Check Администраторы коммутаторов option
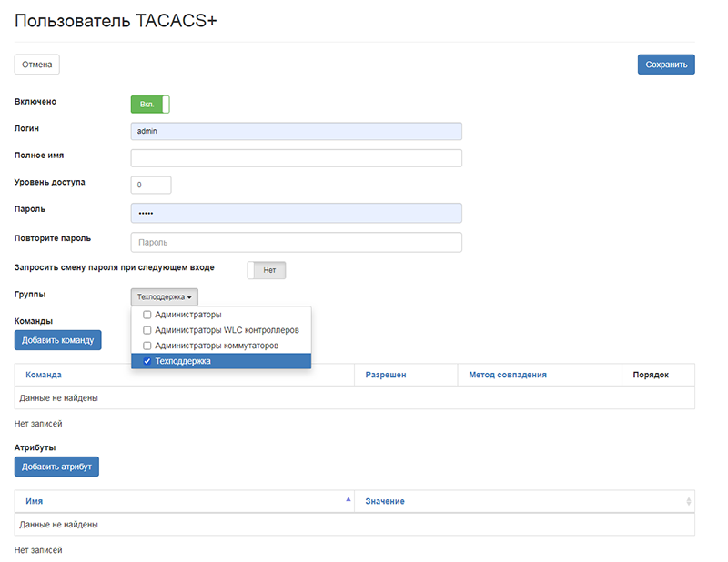728x562 pixels. click(147, 346)
